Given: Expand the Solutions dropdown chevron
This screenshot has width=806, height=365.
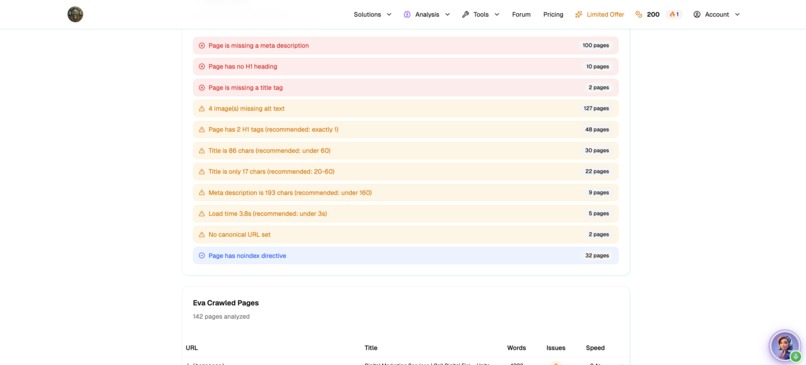Looking at the screenshot, I should [389, 14].
